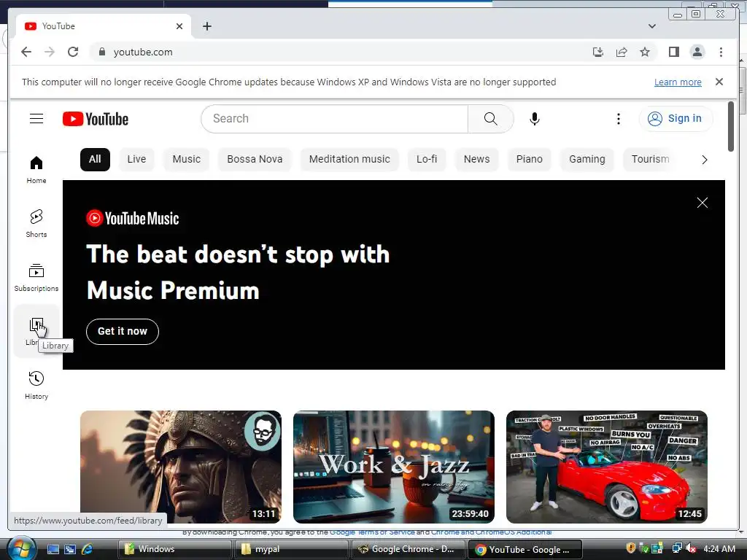Open the Learn more link
The image size is (747, 560).
click(x=678, y=82)
